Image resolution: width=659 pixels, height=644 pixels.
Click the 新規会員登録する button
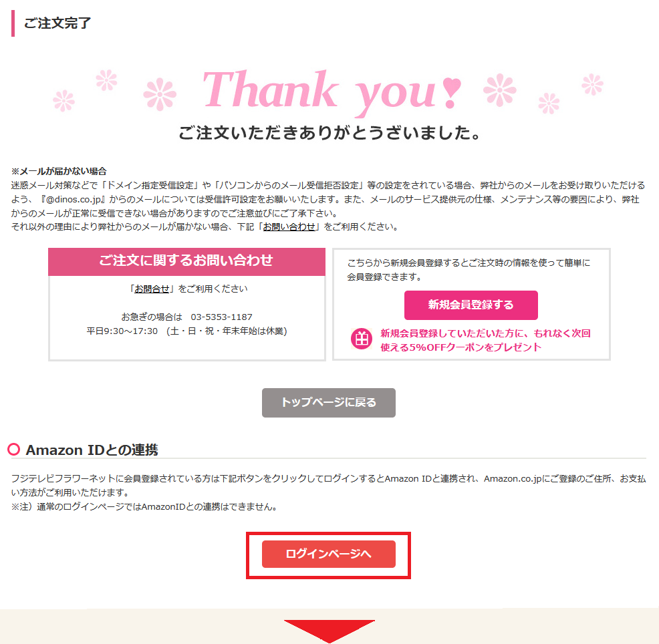pos(471,305)
